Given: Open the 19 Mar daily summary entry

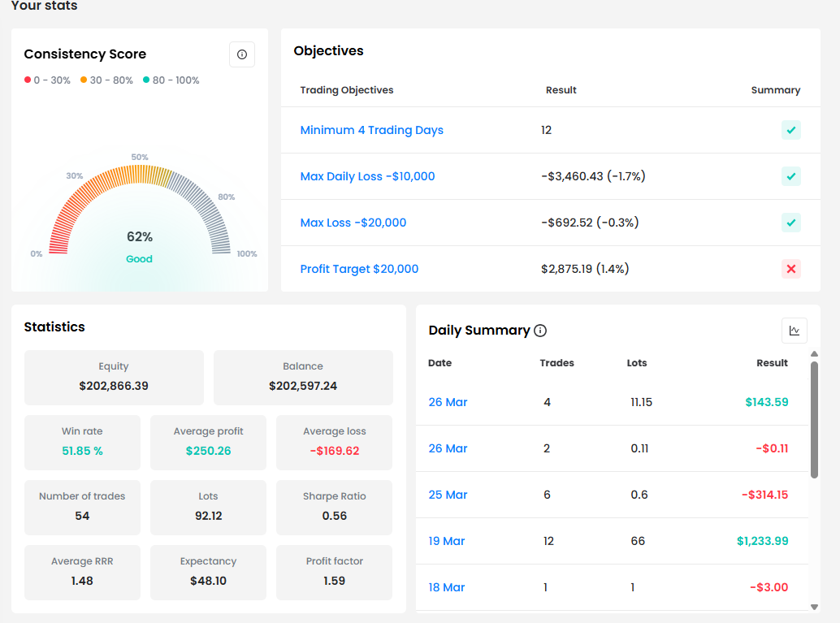Looking at the screenshot, I should (x=447, y=541).
